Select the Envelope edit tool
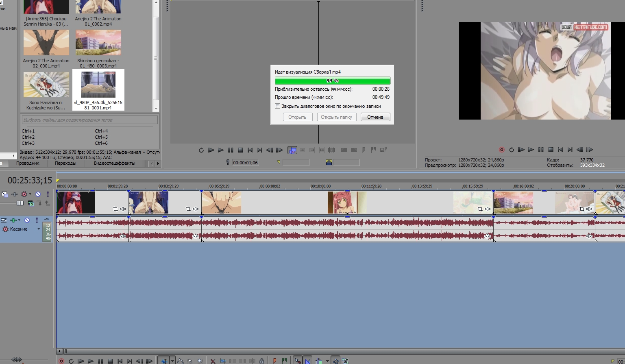The height and width of the screenshot is (364, 625). point(181,361)
